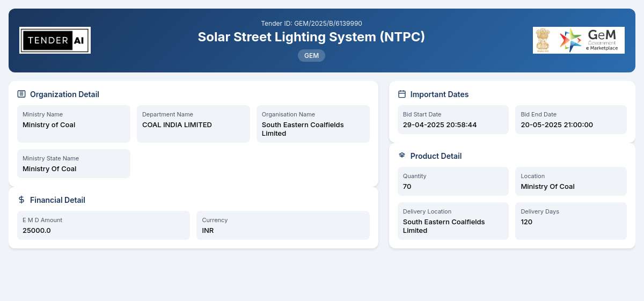The width and height of the screenshot is (644, 301).
Task: Click the Quantity label
Action: pyautogui.click(x=414, y=176)
